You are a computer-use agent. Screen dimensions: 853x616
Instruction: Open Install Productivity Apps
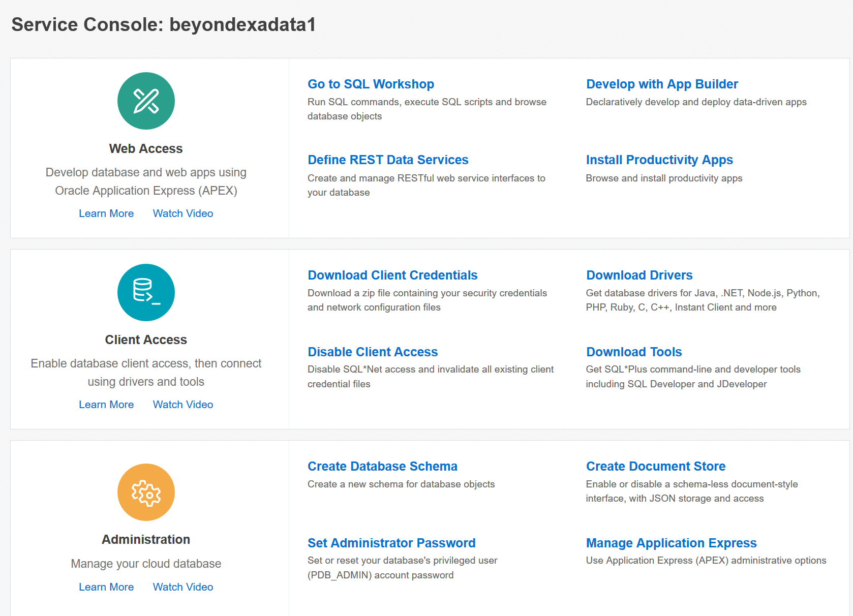pyautogui.click(x=659, y=160)
